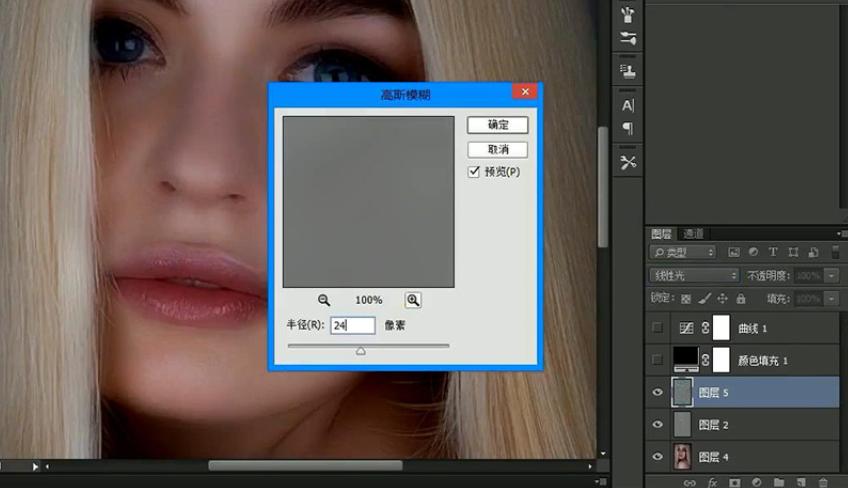The image size is (848, 488).
Task: Open the Paragraph panel icon
Action: tap(628, 128)
